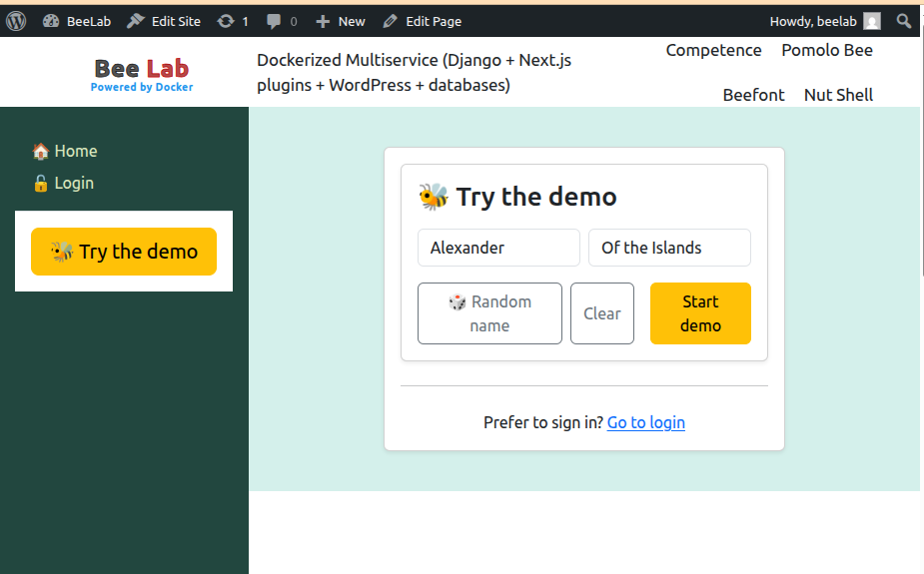The width and height of the screenshot is (924, 574).
Task: Click the beelab user avatar
Action: [872, 21]
